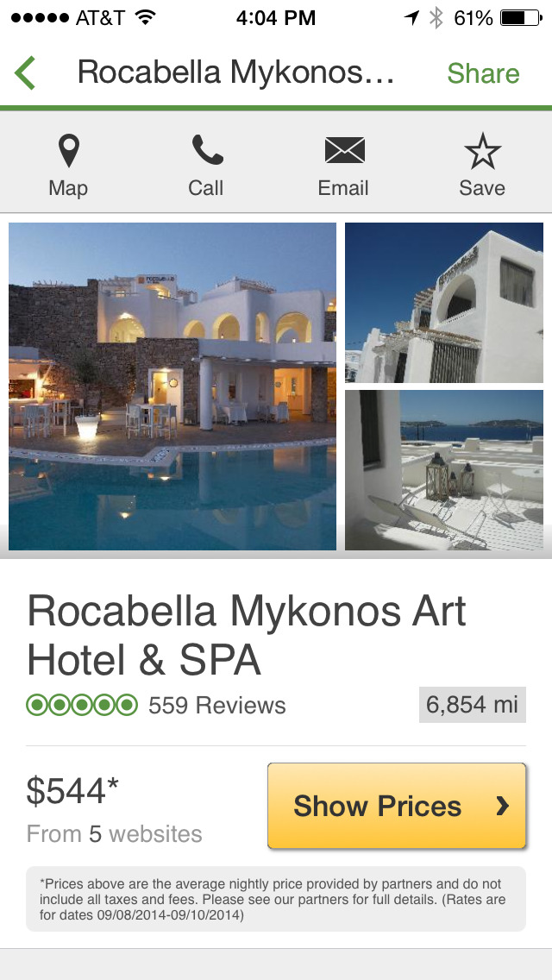Tap From 5 websites text
Viewport: 552px width, 980px height.
pyautogui.click(x=115, y=833)
